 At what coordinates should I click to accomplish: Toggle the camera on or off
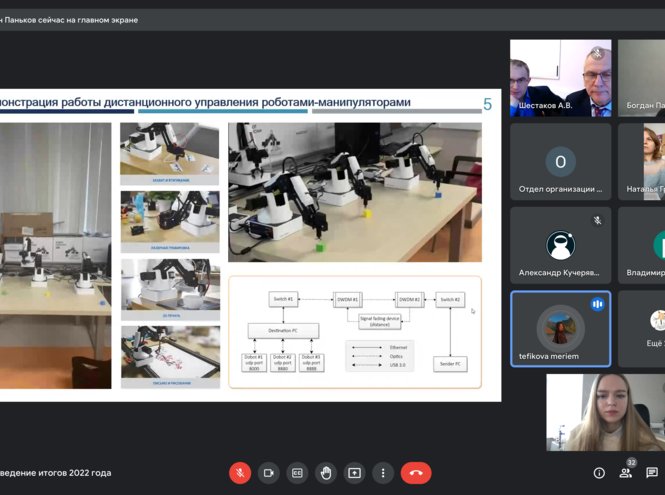point(268,473)
